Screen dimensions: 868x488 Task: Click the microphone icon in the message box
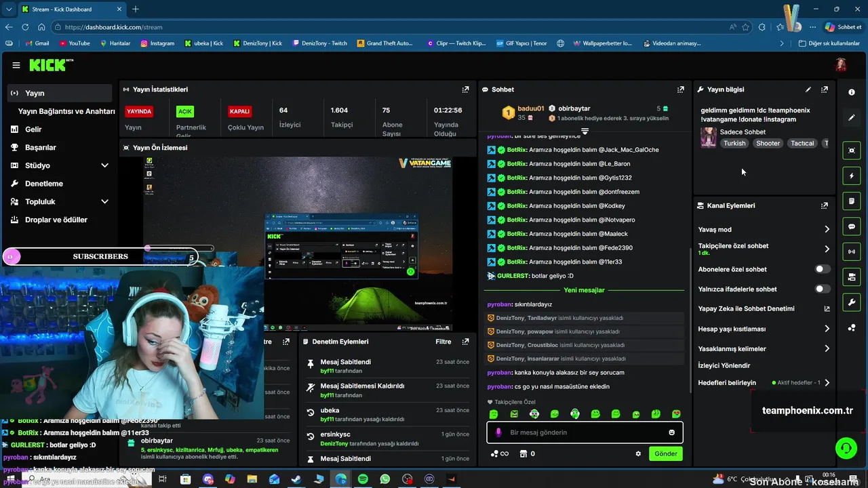498,432
